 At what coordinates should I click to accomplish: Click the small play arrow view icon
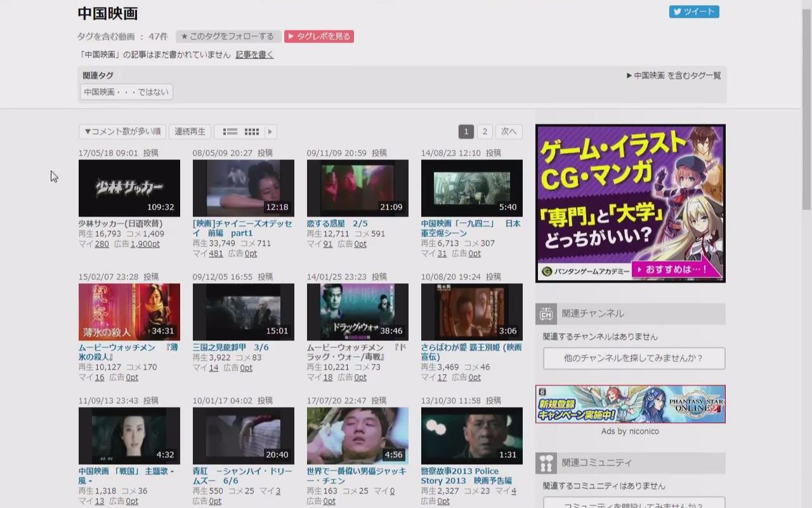click(x=270, y=131)
